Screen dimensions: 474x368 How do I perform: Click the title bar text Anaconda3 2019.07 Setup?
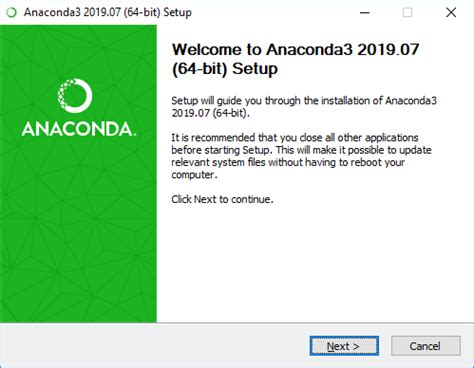[108, 13]
